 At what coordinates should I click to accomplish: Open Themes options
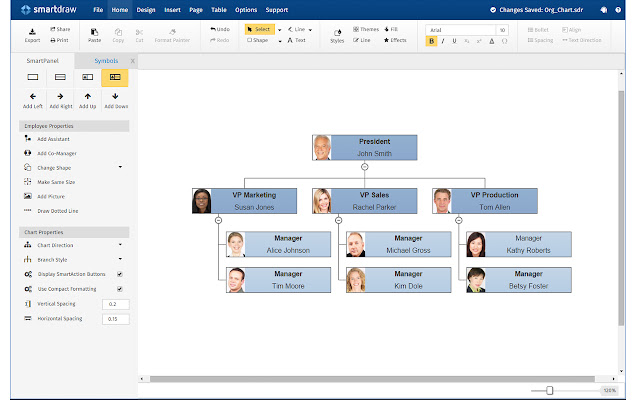click(x=366, y=29)
